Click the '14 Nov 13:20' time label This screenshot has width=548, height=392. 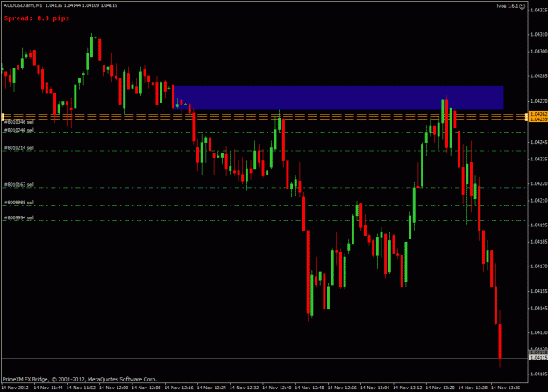[440, 388]
